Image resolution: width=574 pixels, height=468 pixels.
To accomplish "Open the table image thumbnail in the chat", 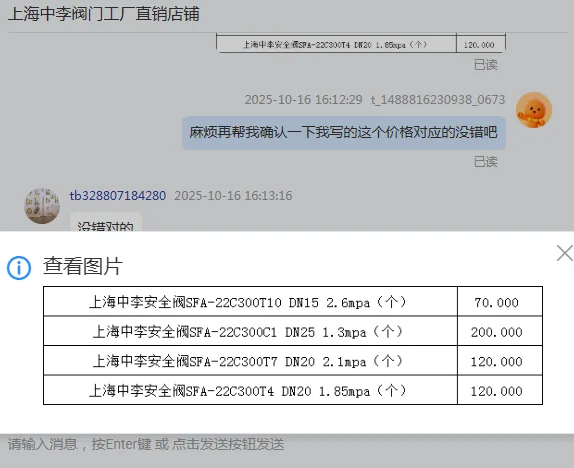I will [361, 43].
